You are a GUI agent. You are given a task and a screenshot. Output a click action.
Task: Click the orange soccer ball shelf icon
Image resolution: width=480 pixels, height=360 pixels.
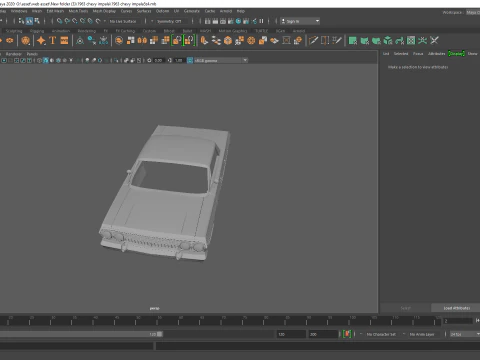pyautogui.click(x=25, y=40)
